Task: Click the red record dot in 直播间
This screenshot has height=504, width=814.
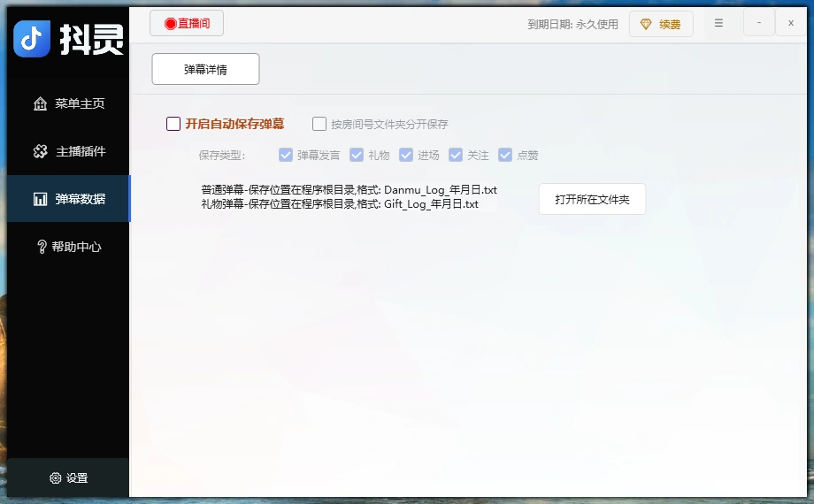Action: click(x=170, y=24)
